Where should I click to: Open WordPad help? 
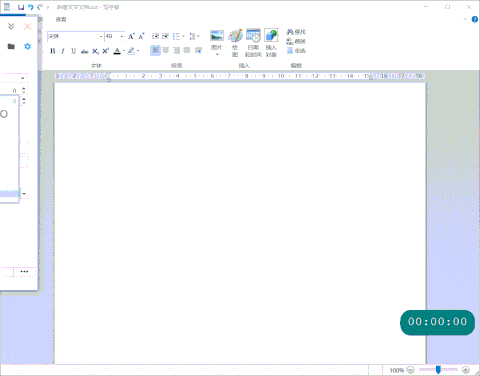pyautogui.click(x=475, y=19)
